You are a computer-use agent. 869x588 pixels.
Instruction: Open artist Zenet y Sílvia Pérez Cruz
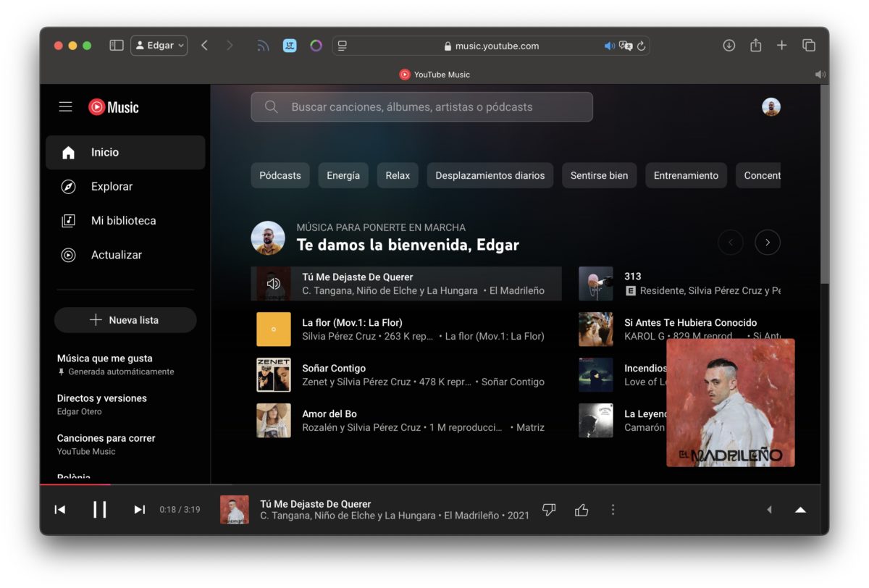356,382
